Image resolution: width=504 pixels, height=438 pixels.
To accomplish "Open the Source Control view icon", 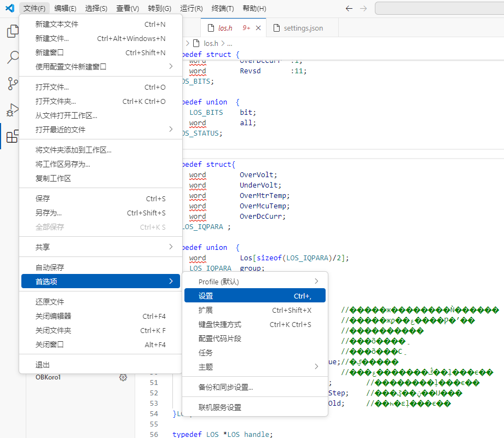I will pyautogui.click(x=13, y=84).
